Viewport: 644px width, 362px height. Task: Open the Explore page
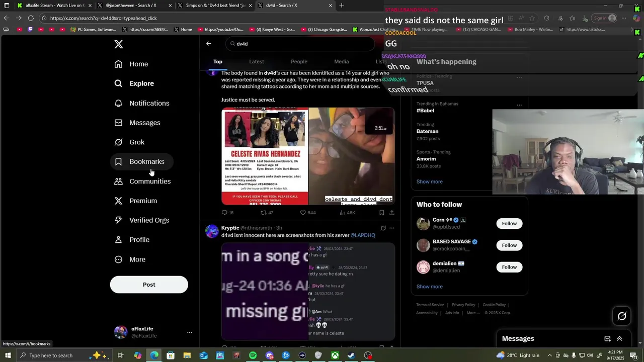pos(134,83)
